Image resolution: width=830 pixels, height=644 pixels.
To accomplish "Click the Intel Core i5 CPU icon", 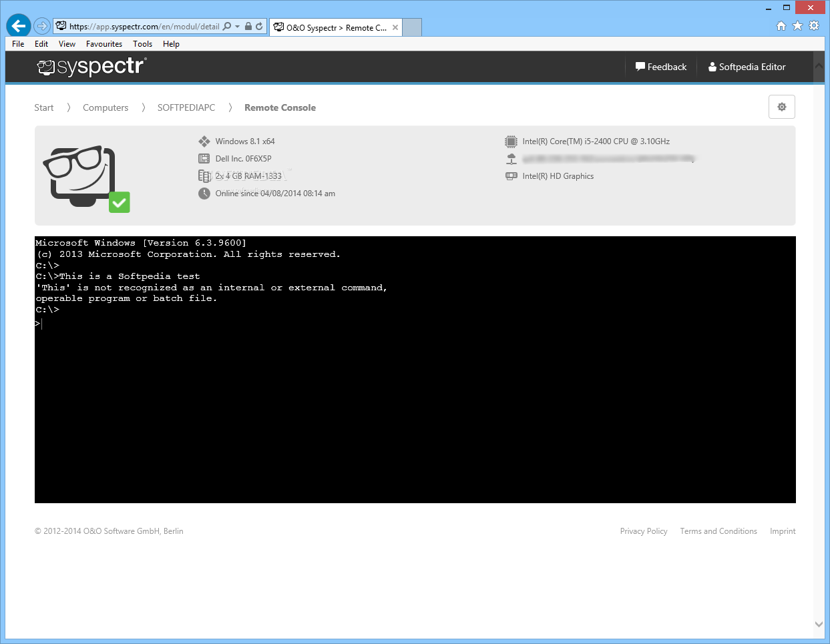I will click(x=511, y=141).
